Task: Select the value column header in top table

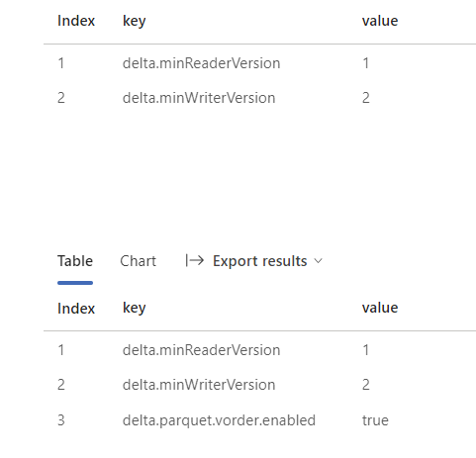Action: point(380,21)
